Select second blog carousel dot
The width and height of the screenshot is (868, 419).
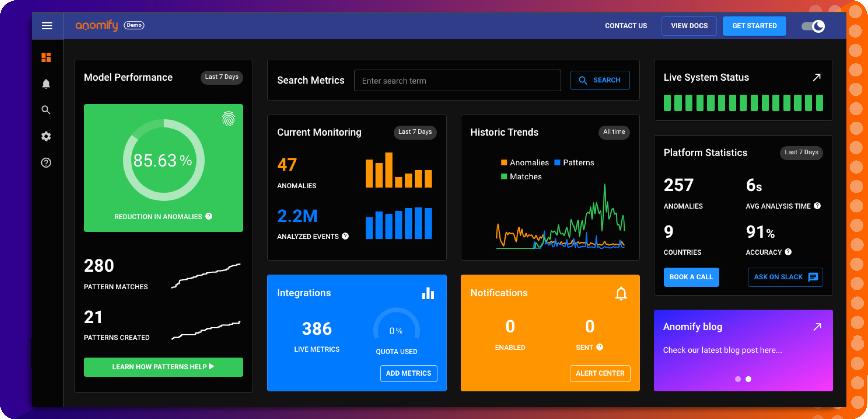pyautogui.click(x=748, y=379)
